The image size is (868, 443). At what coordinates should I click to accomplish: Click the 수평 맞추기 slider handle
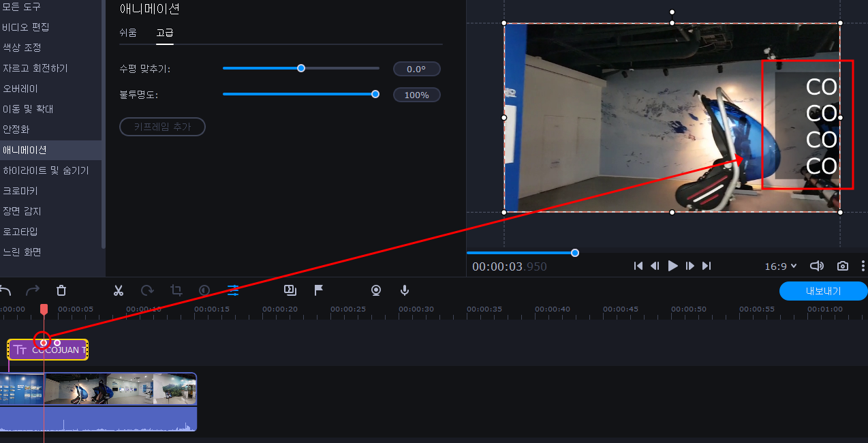tap(301, 68)
